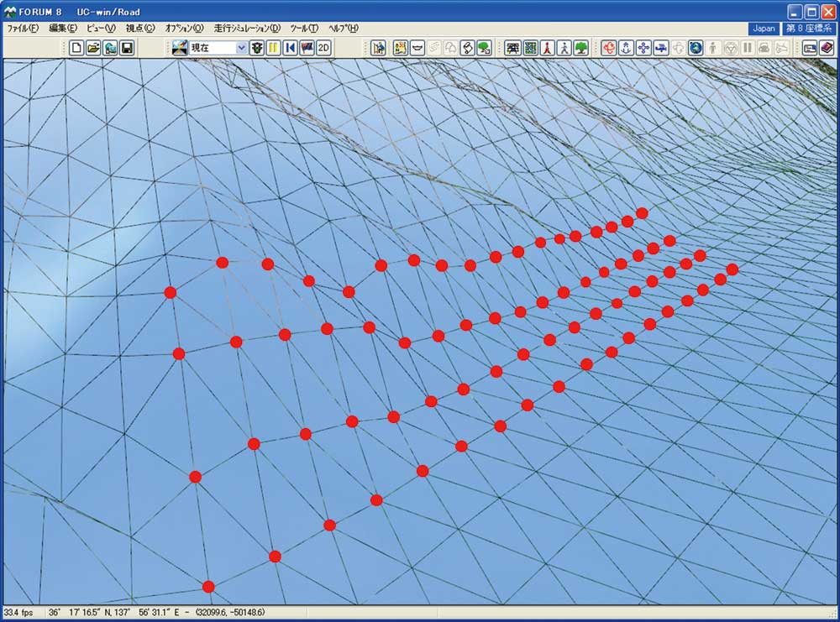Viewport: 840px width, 622px height.
Task: Click the anchor navigation icon
Action: (x=625, y=48)
